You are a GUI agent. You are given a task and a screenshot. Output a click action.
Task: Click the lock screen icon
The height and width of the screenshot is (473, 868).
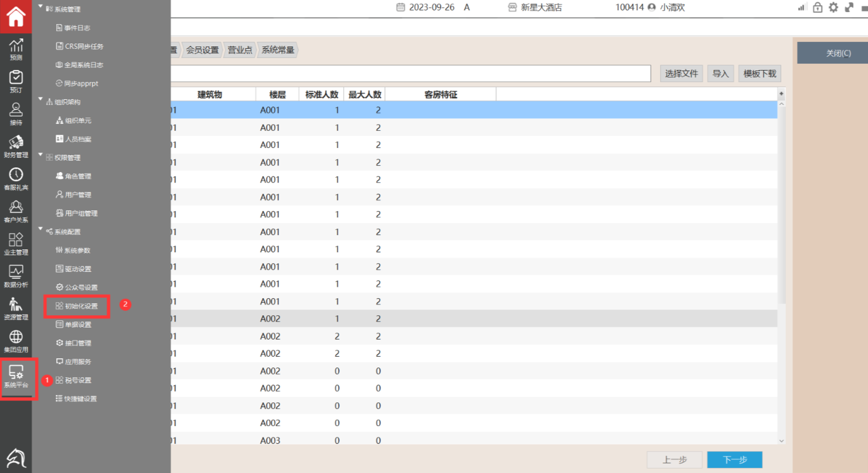coord(818,7)
